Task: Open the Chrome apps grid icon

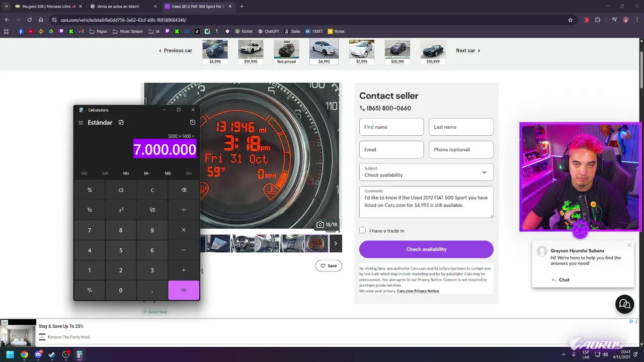Action: (6, 31)
